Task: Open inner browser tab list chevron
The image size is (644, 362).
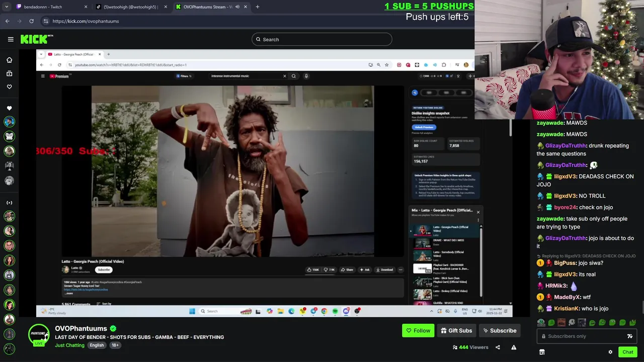Action: point(41,54)
